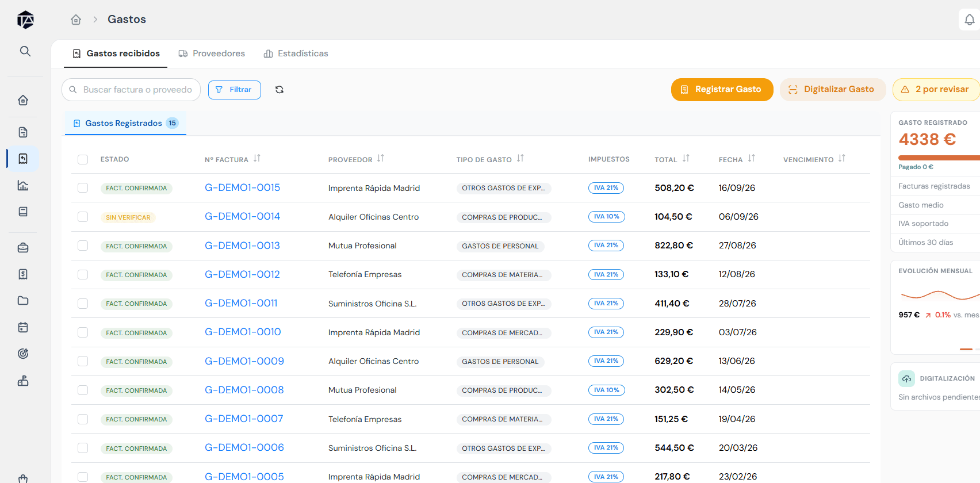Click the app logo in sidebar
This screenshot has width=980, height=483.
click(x=25, y=20)
